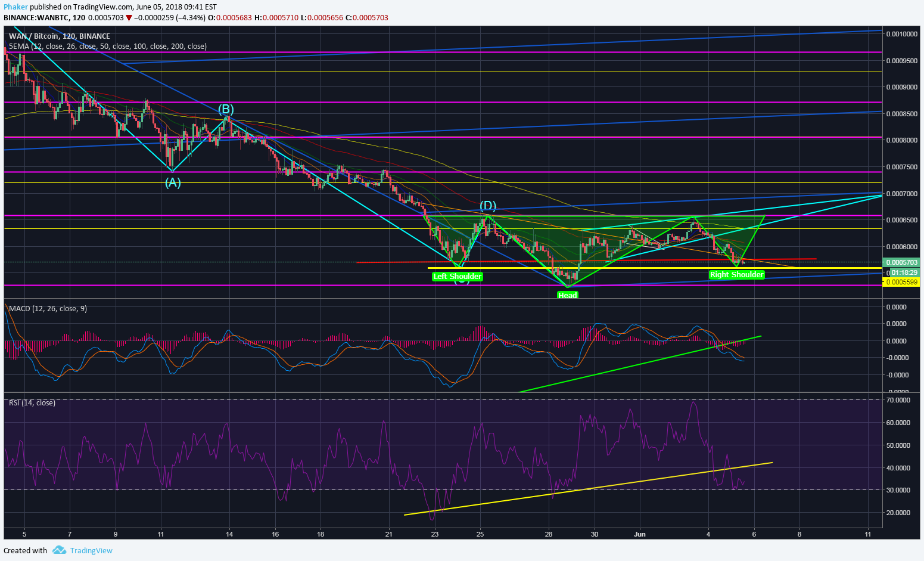Click the 21 date on time axis
Screen dimensions: 924x561
388,534
